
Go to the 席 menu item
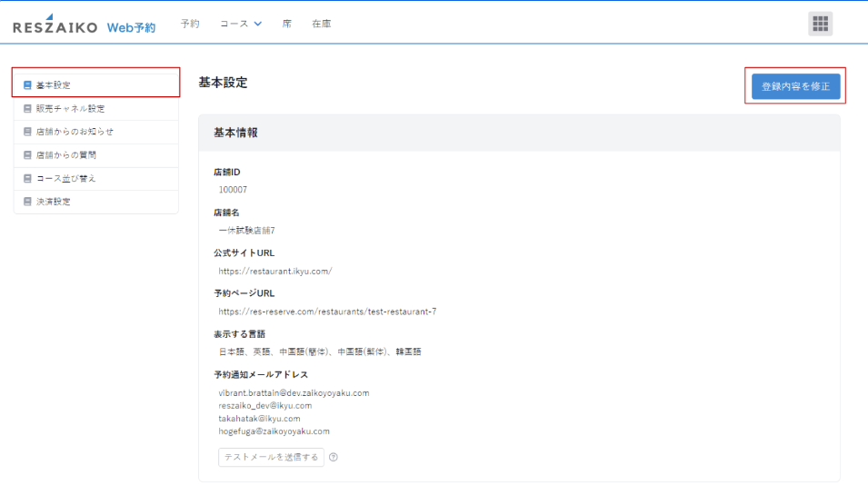coord(286,25)
